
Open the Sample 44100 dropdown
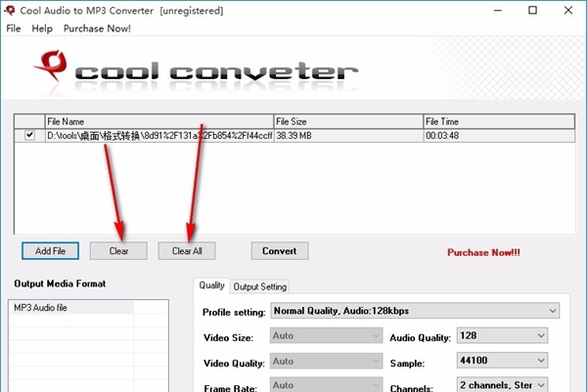pyautogui.click(x=502, y=360)
